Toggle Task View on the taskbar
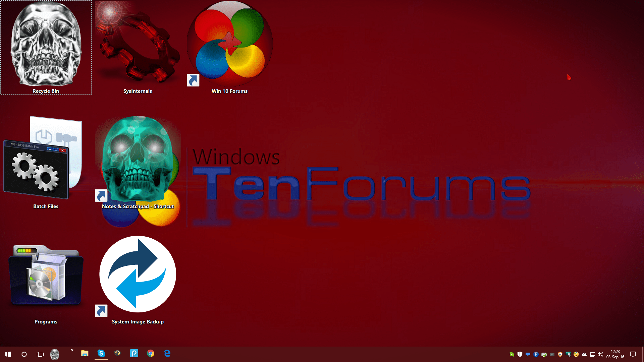This screenshot has width=644, height=362. click(40, 354)
